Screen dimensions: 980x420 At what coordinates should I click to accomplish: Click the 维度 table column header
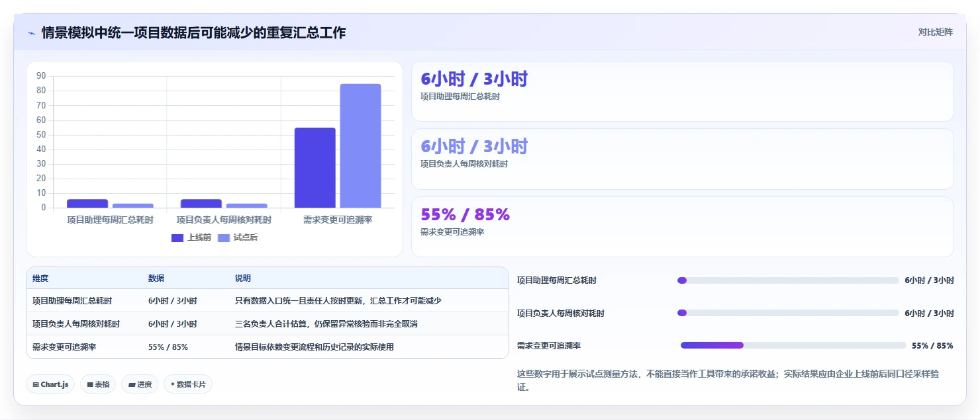40,278
